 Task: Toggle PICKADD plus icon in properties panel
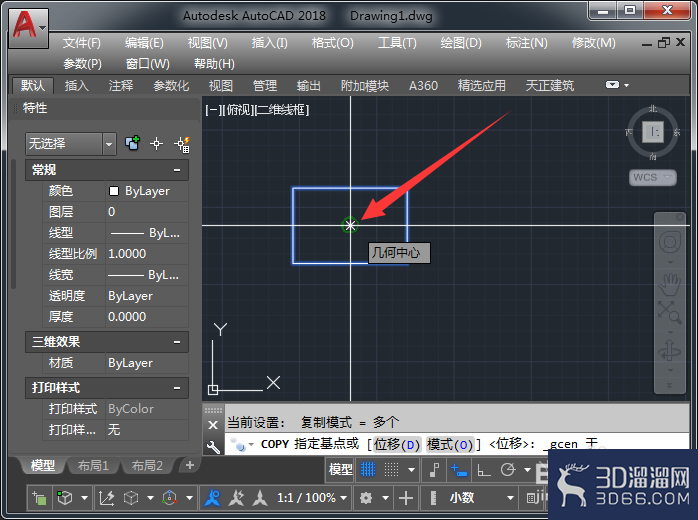(x=132, y=143)
